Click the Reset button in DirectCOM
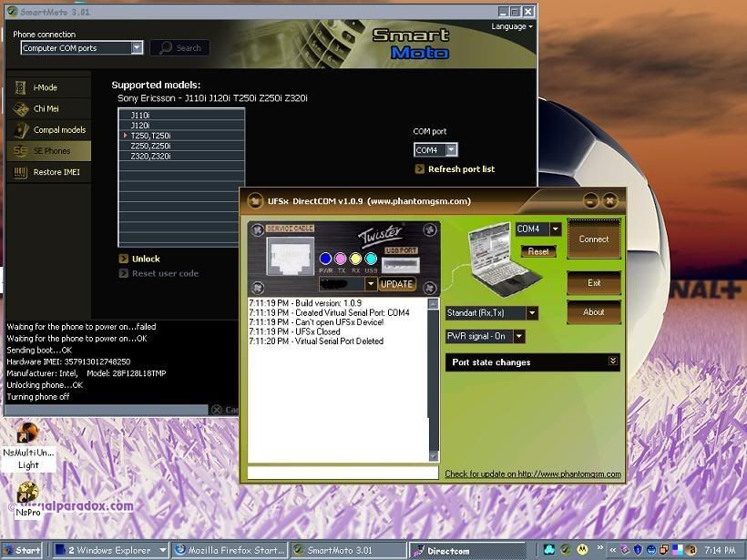The width and height of the screenshot is (747, 560). [x=538, y=251]
